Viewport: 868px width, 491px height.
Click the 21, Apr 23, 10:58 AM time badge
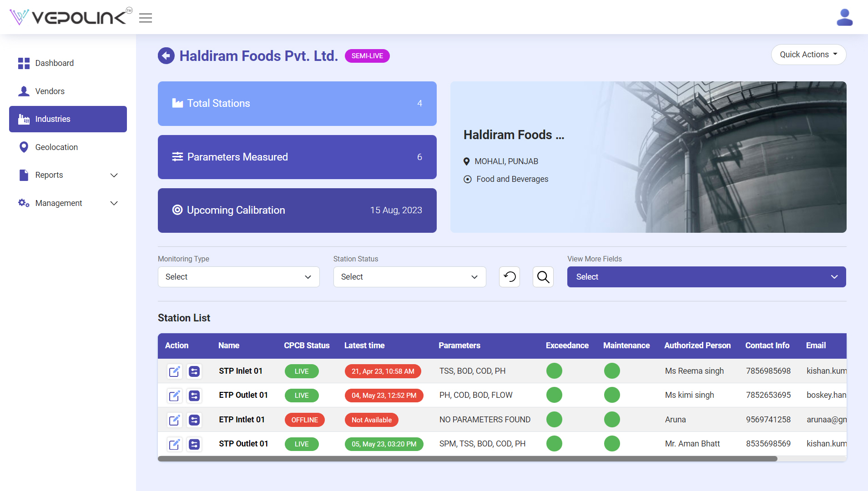point(383,371)
